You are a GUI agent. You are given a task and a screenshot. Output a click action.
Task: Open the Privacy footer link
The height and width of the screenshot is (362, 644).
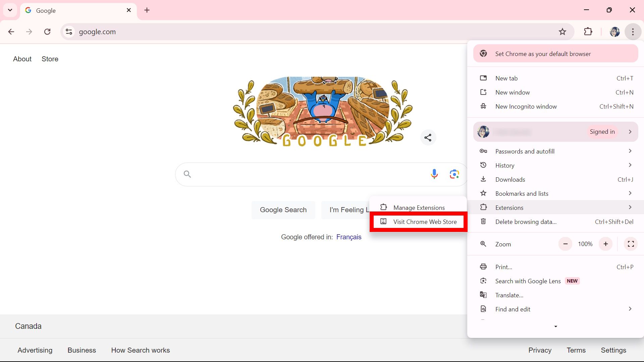[540, 350]
